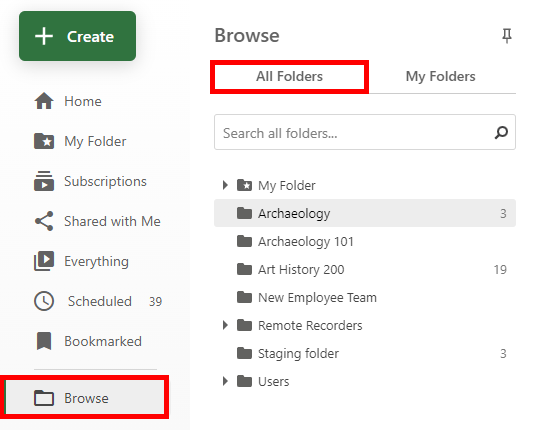Go to Subscriptions
Viewport: 534px width, 430px height.
tap(105, 181)
